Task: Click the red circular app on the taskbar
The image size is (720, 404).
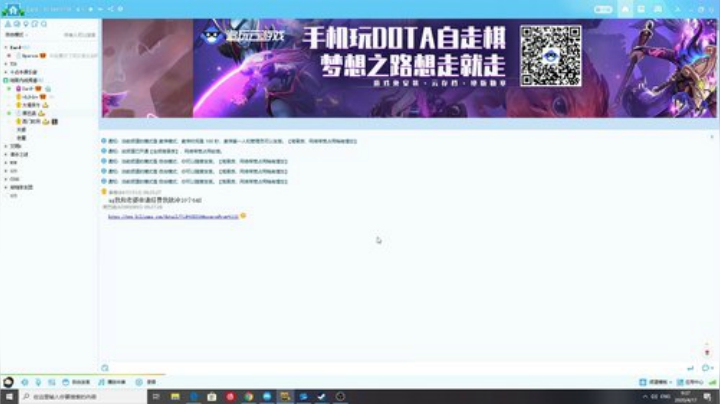Action: point(230,396)
